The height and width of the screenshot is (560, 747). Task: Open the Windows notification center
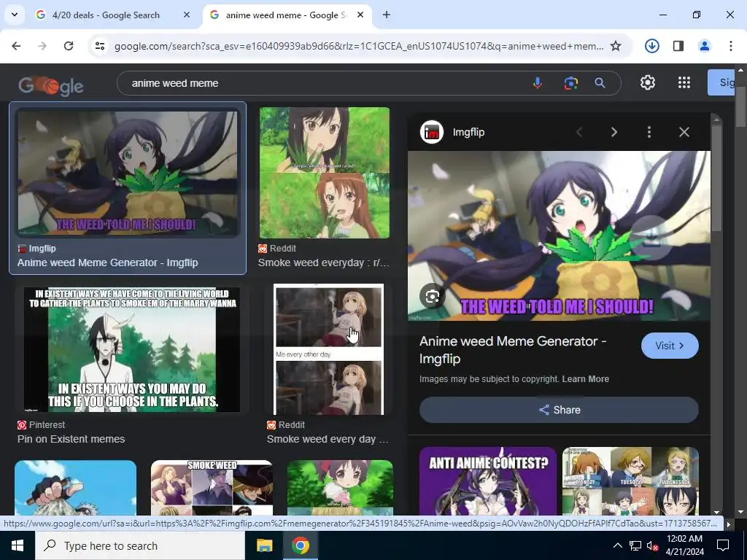[723, 545]
